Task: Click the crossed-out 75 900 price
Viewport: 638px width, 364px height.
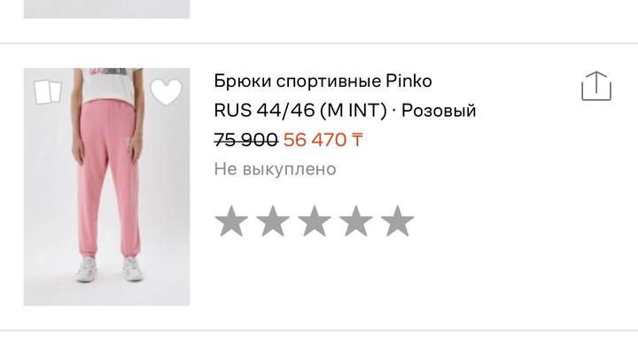Action: (x=245, y=140)
